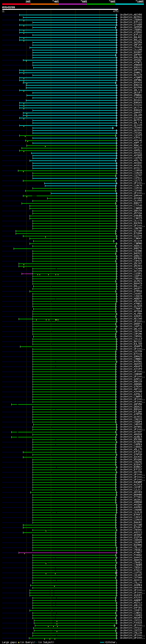Screen dimensions: 146x644
Task: Open hit UniRef100_O65595
Action: pyautogui.click(x=131, y=27)
